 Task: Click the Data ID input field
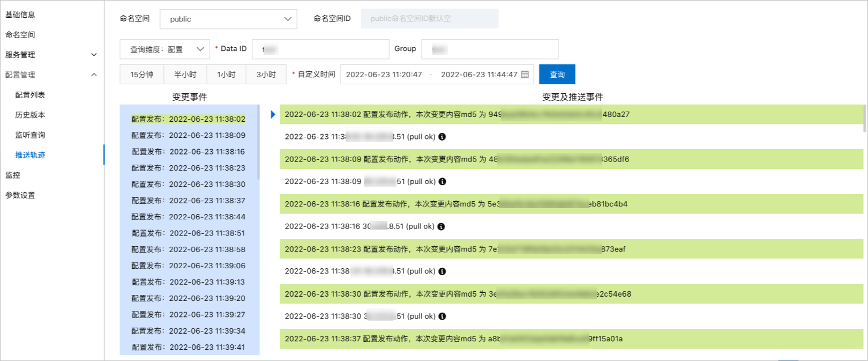pyautogui.click(x=321, y=49)
